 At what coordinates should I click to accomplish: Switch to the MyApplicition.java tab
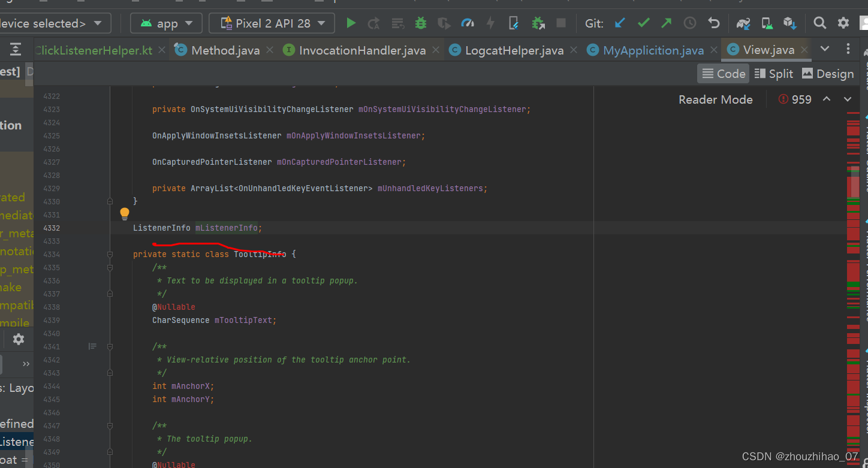click(653, 50)
